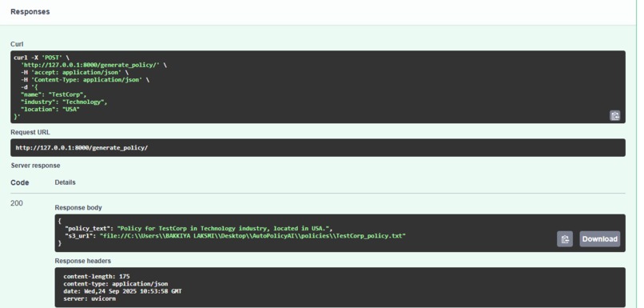Click the 'Code' column header
This screenshot has width=644, height=308.
pos(20,182)
